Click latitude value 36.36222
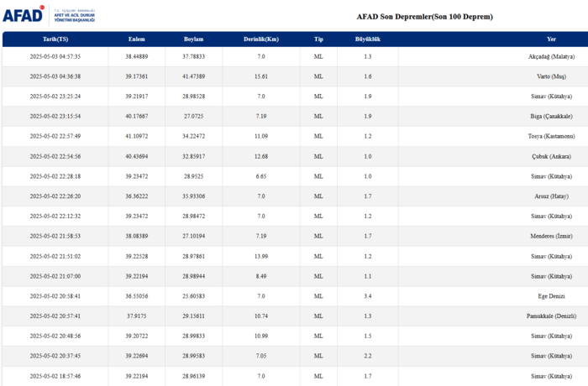The height and width of the screenshot is (386, 588). [x=136, y=196]
